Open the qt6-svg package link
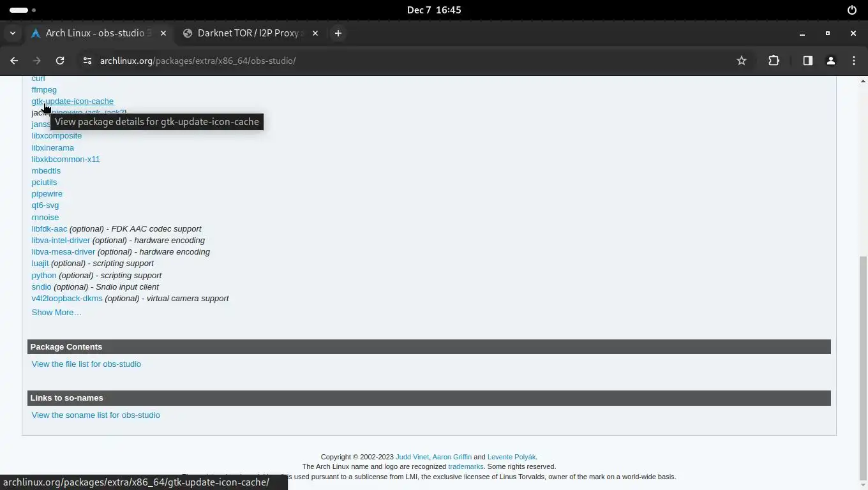Screen dimensions: 868x490 coord(45,205)
